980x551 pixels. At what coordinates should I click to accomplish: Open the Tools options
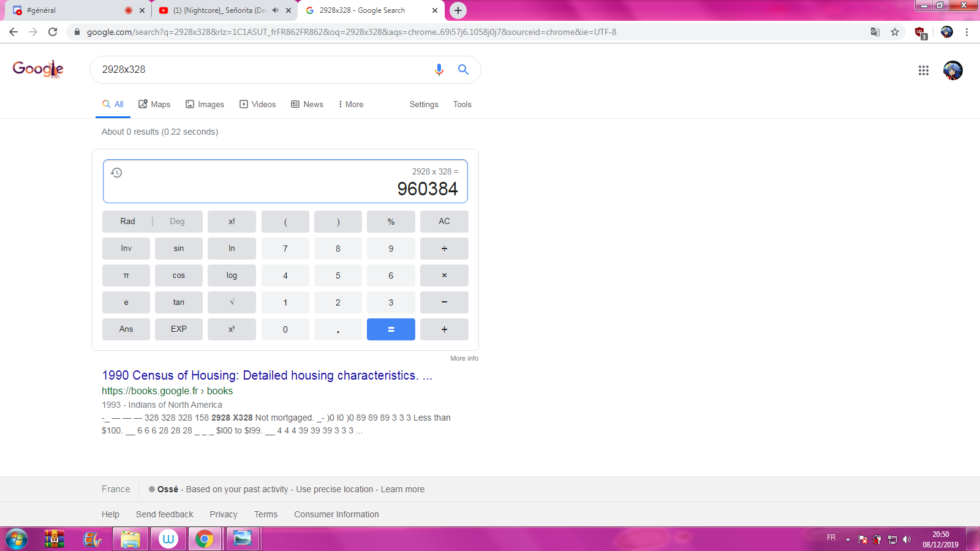click(x=462, y=105)
